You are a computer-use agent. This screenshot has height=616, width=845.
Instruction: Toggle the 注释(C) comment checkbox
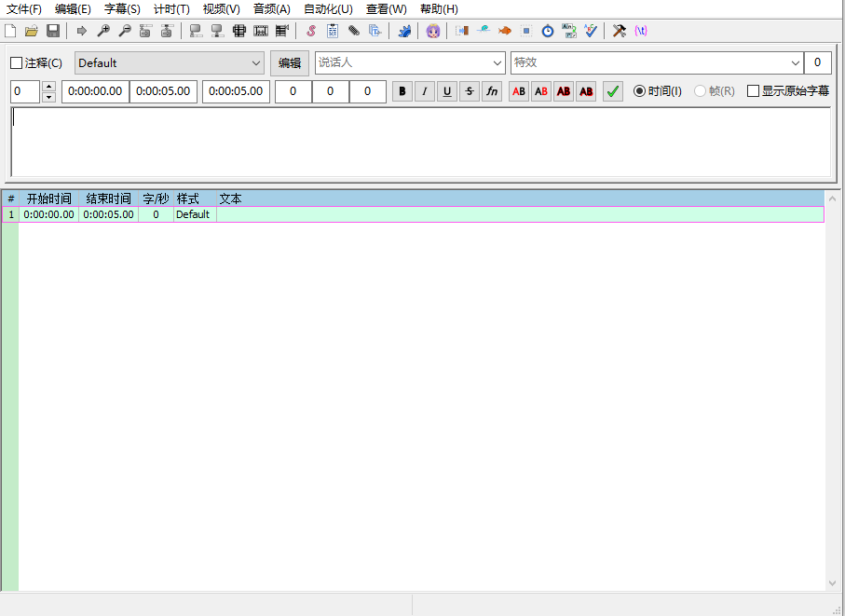click(16, 63)
